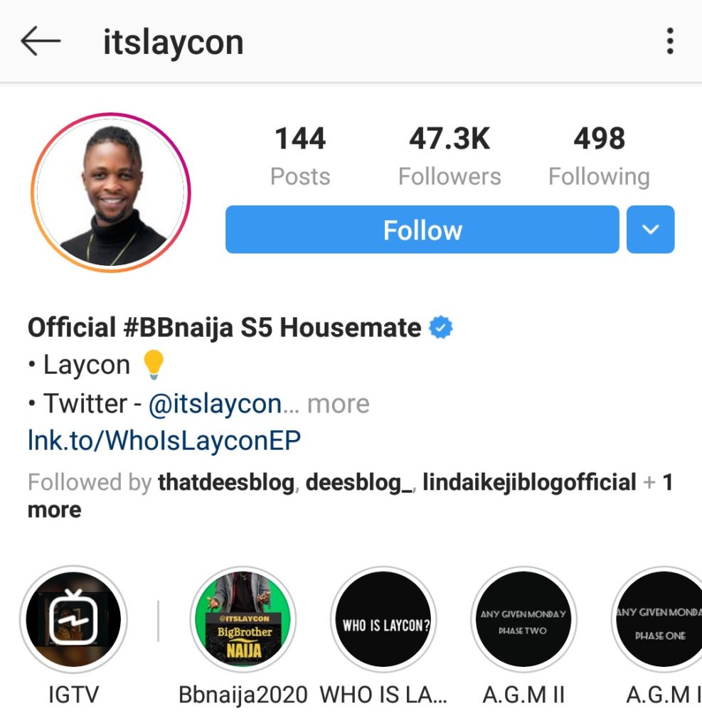
Task: Expand the bio by tapping more
Action: pyautogui.click(x=339, y=404)
